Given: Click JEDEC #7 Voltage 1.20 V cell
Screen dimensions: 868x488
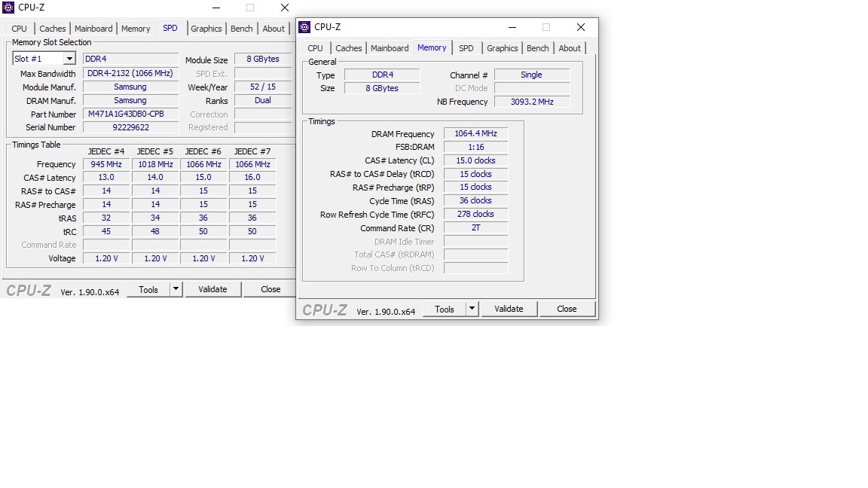Looking at the screenshot, I should [252, 258].
